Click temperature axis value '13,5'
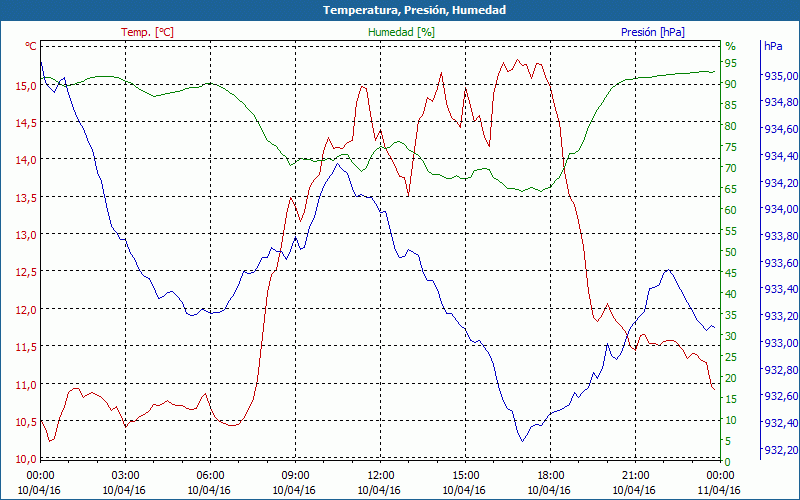The height and width of the screenshot is (500, 800). 26,198
